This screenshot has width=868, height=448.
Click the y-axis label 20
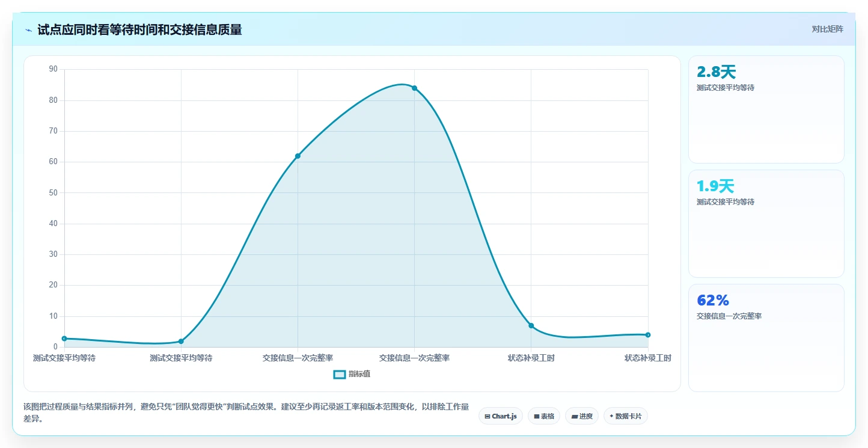tap(53, 286)
